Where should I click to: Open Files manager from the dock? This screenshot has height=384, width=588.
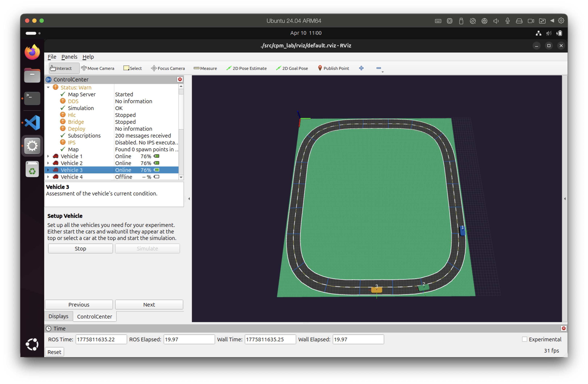32,75
